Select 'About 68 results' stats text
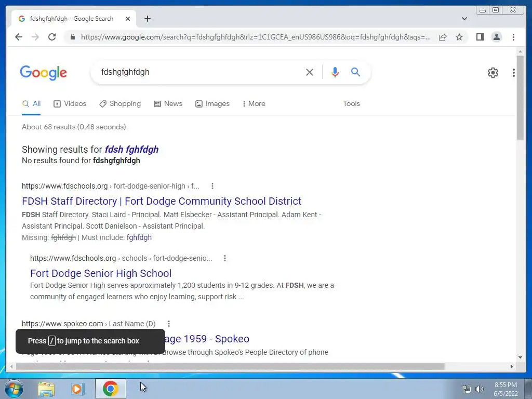532x399 pixels. 74,127
